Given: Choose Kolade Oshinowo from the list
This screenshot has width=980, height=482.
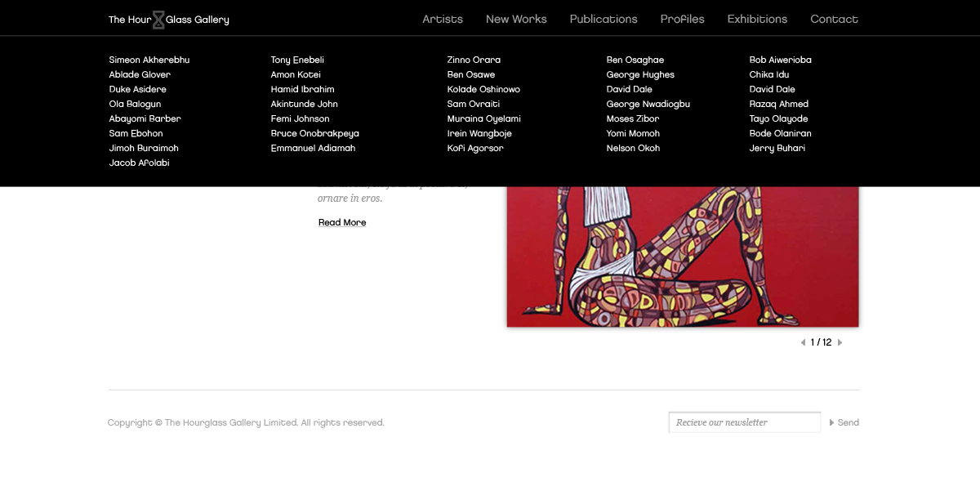Looking at the screenshot, I should 483,89.
